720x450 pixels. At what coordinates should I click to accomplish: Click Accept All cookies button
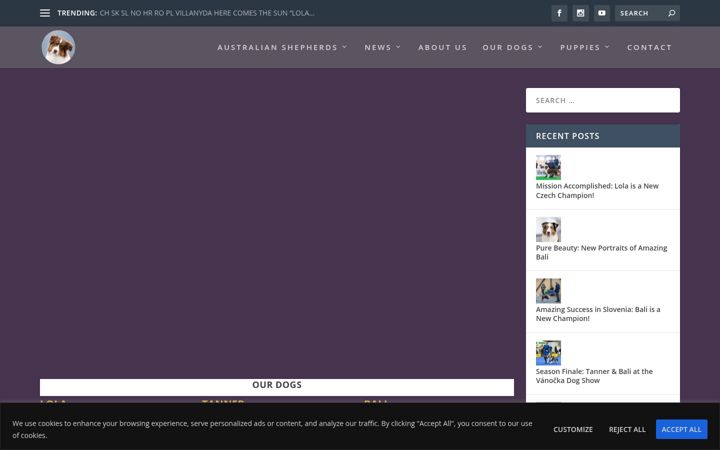pyautogui.click(x=681, y=429)
